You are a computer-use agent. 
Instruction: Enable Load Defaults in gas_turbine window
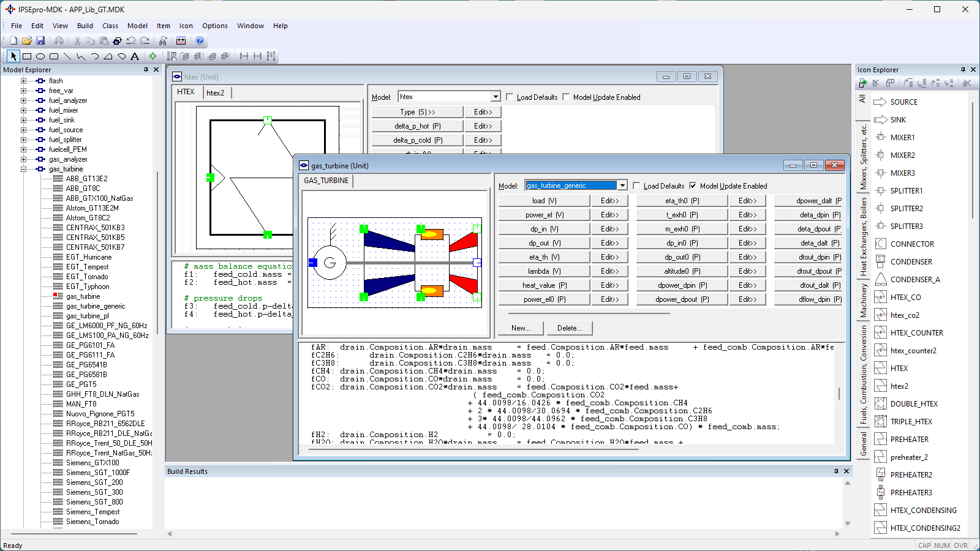[636, 186]
